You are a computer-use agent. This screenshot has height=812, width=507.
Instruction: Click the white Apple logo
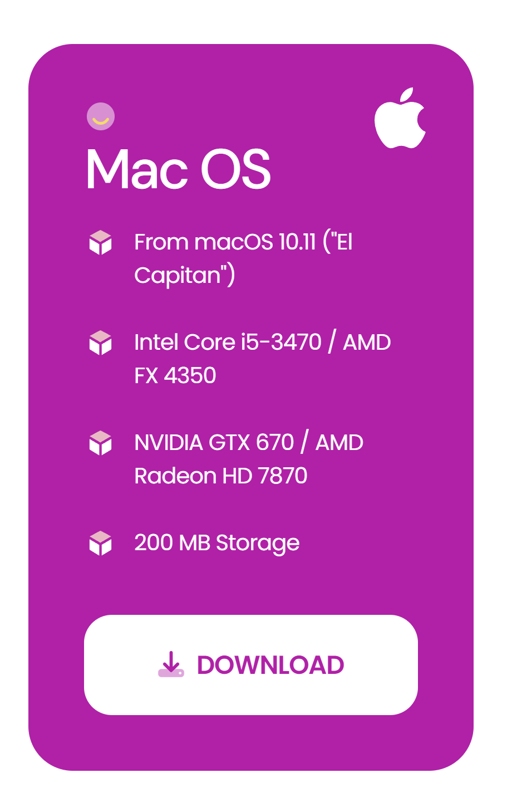400,118
